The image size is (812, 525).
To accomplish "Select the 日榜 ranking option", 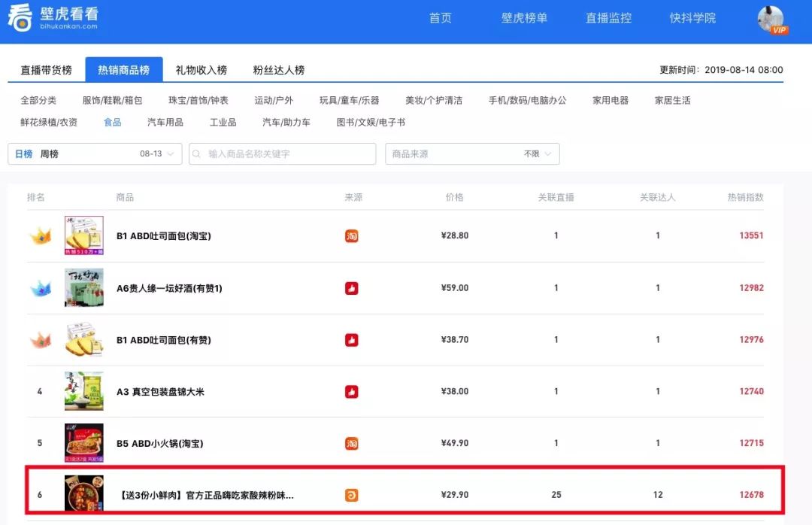I will click(23, 153).
